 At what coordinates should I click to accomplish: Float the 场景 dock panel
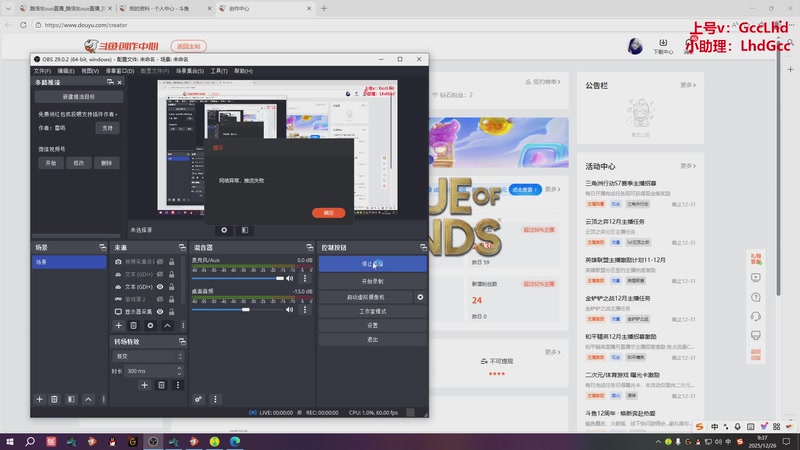(103, 247)
